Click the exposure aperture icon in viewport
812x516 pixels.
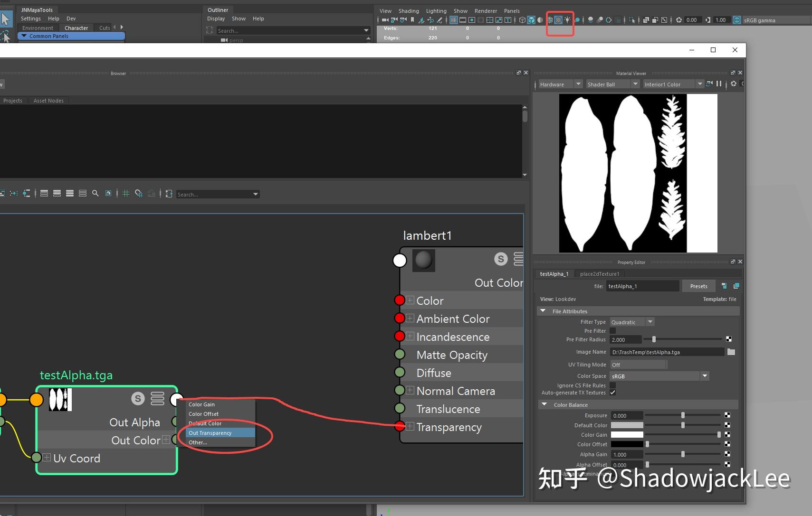point(679,20)
